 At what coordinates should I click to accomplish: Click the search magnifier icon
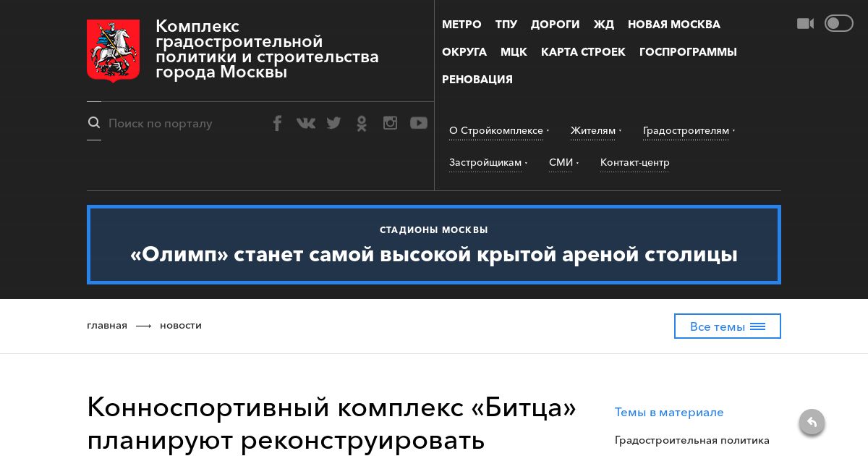(x=94, y=123)
